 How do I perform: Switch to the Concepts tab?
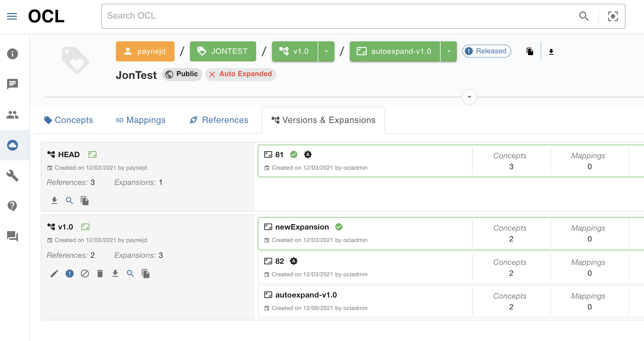click(69, 120)
